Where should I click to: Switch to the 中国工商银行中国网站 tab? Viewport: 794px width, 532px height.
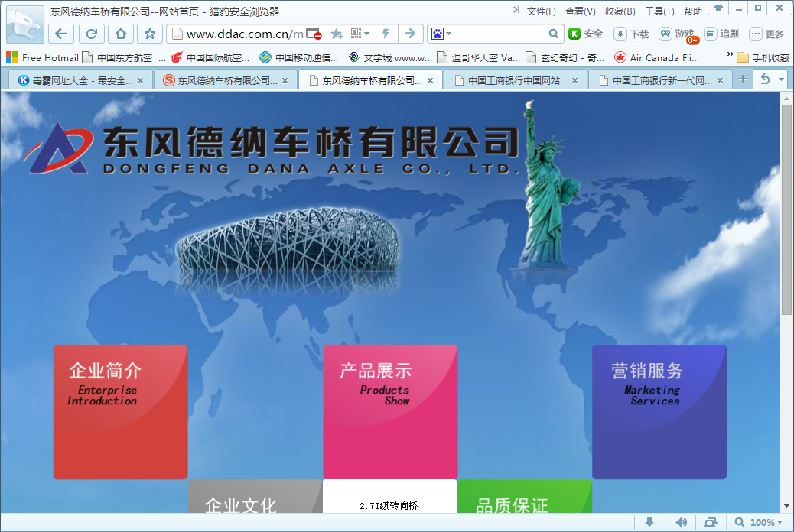pyautogui.click(x=514, y=80)
